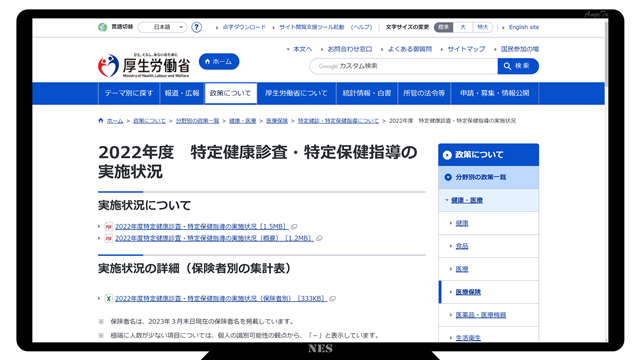Go to the blue ホーム button
This screenshot has height=360, width=640.
219,62
